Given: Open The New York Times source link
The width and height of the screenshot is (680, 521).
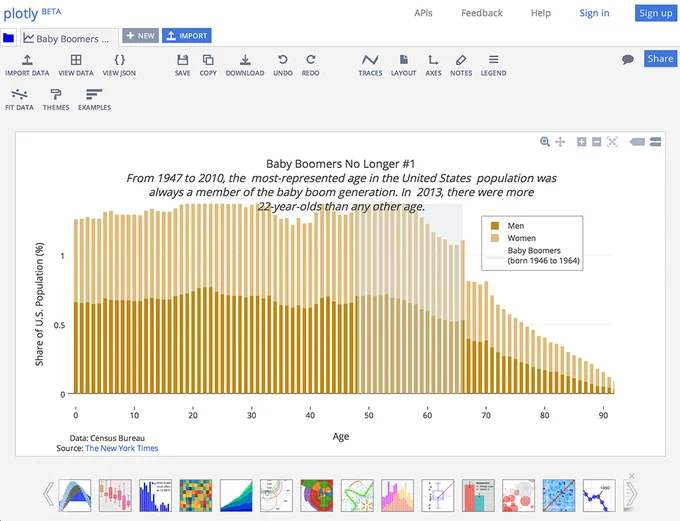Looking at the screenshot, I should pos(121,448).
